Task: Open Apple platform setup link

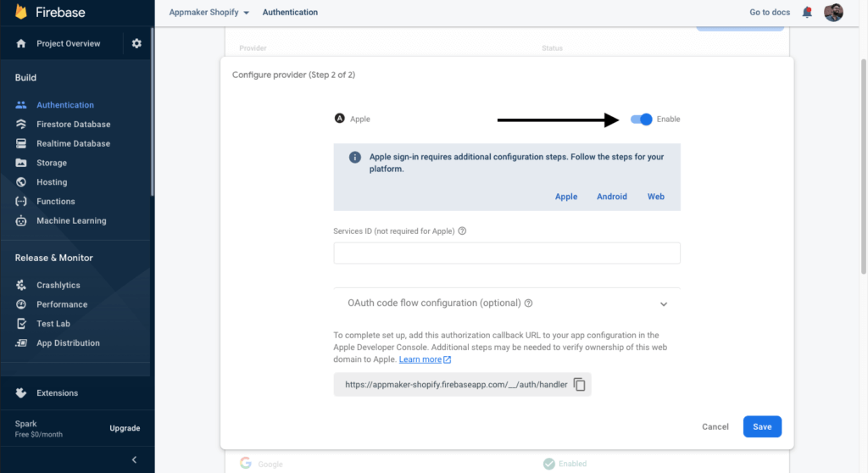Action: click(565, 197)
